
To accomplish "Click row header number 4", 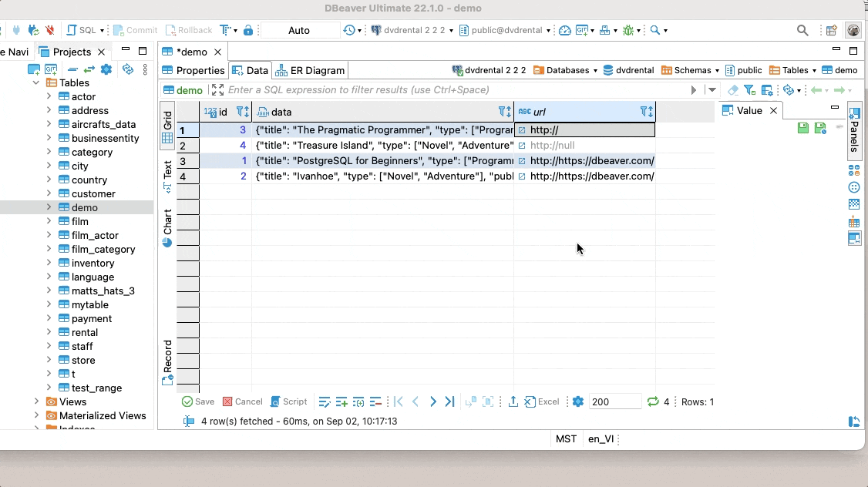I will (187, 176).
